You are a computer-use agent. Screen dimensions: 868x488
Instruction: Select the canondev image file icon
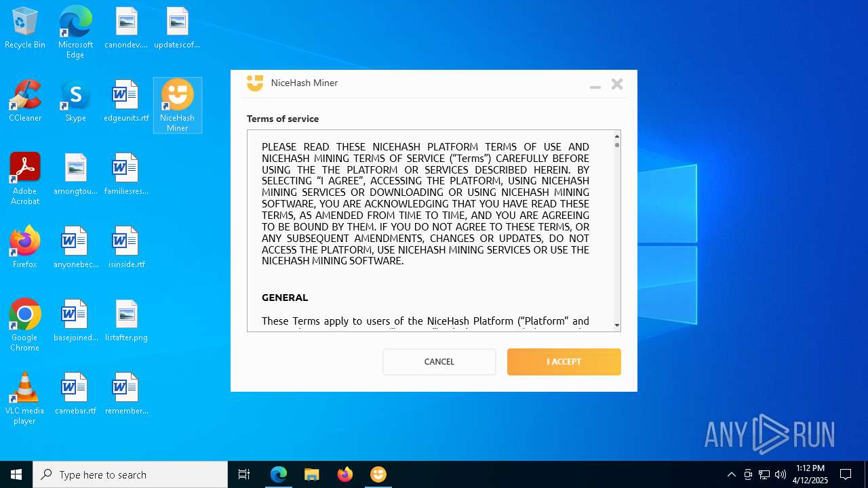126,28
